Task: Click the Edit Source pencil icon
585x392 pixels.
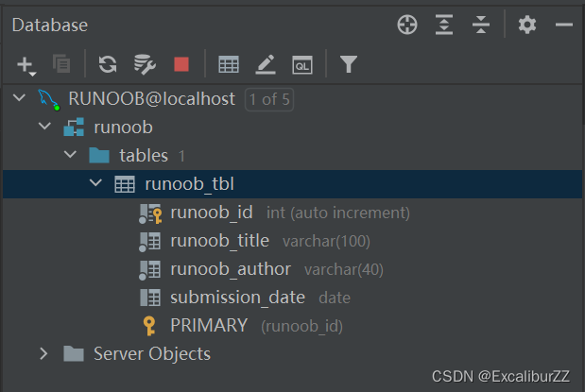Action: tap(266, 64)
